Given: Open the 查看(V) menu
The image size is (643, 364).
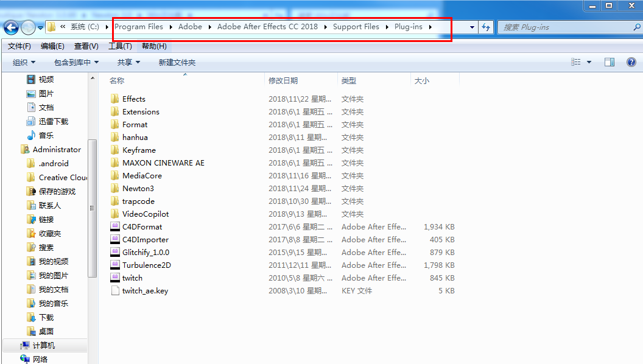Looking at the screenshot, I should tap(86, 46).
